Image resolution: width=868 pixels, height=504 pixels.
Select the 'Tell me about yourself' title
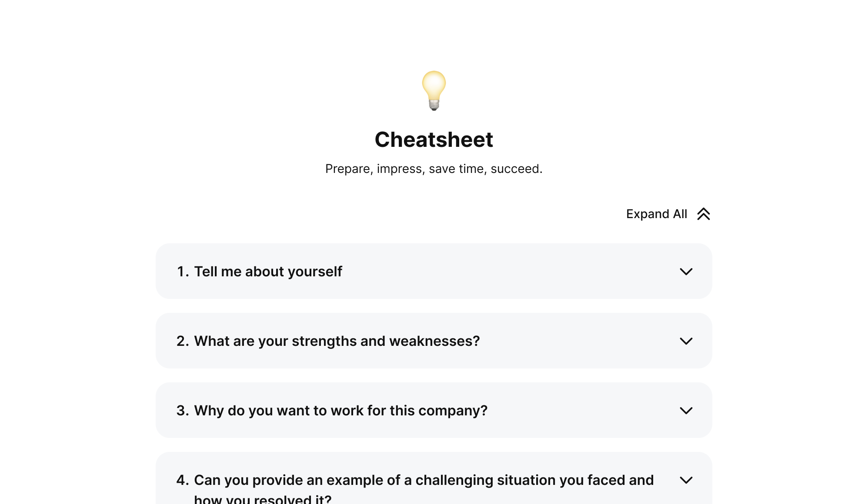[268, 272]
